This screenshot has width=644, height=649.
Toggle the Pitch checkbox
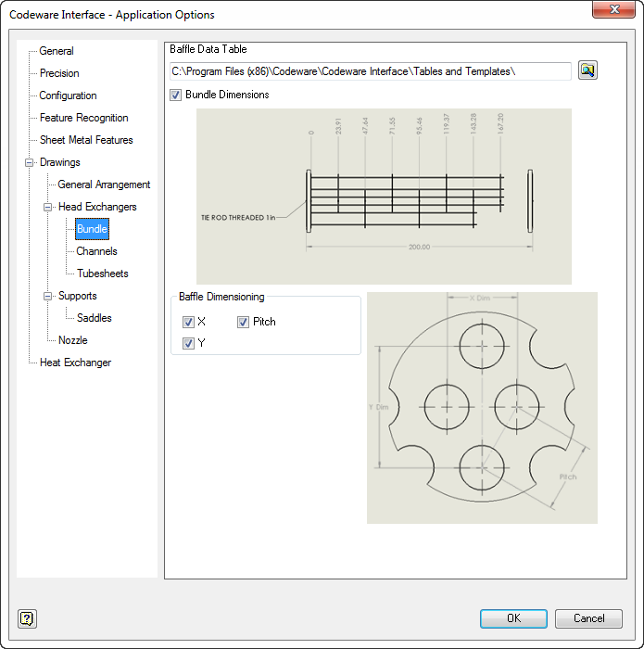coord(243,322)
